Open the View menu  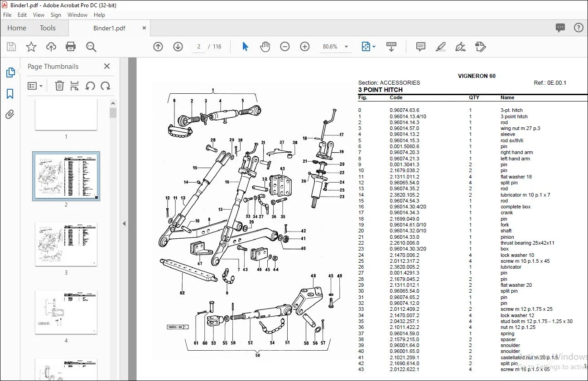click(x=39, y=15)
